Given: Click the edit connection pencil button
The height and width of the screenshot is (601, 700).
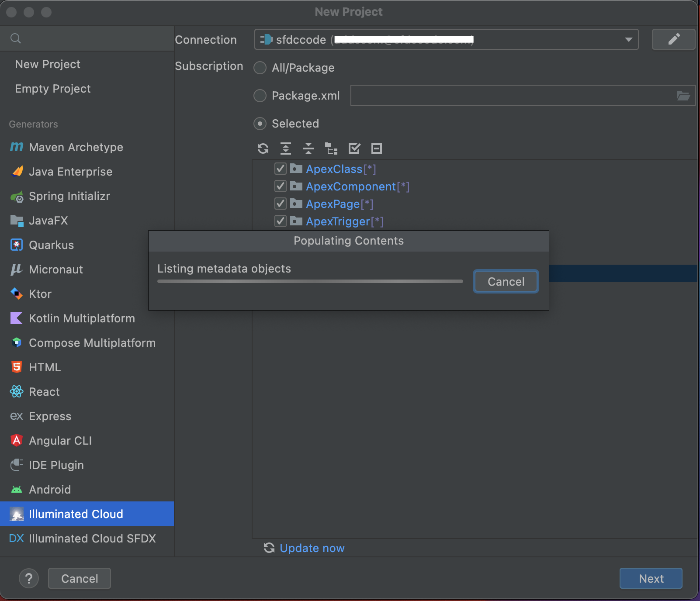Looking at the screenshot, I should [673, 39].
